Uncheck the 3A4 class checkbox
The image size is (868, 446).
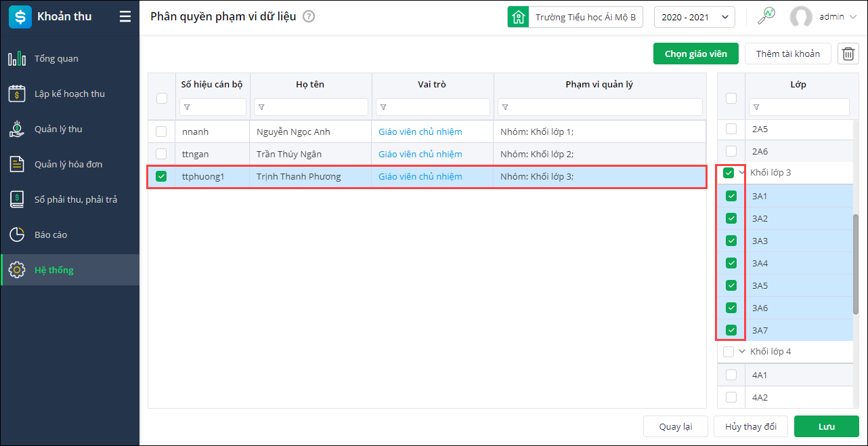coord(731,263)
